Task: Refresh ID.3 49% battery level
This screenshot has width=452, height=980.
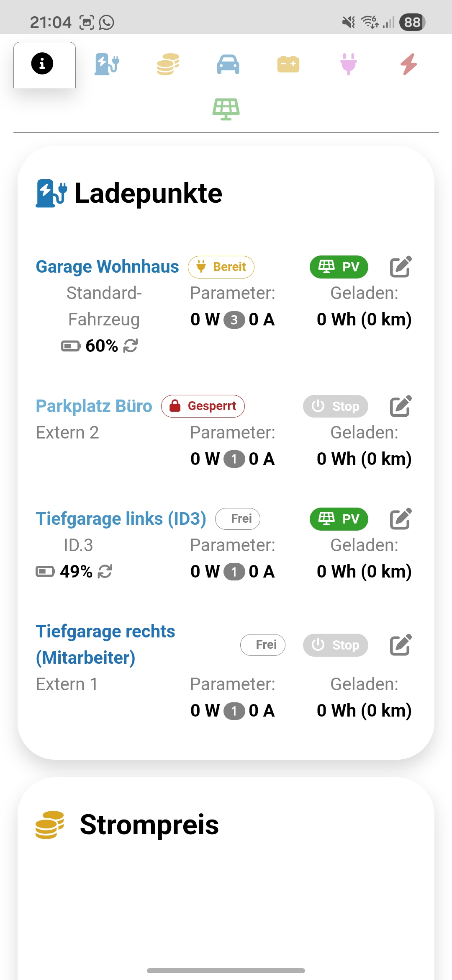Action: tap(105, 571)
